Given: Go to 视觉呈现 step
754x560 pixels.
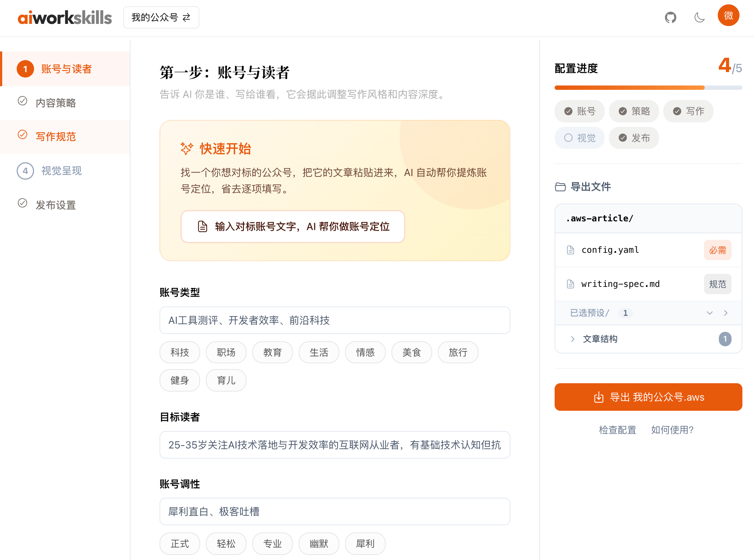Looking at the screenshot, I should pyautogui.click(x=65, y=171).
